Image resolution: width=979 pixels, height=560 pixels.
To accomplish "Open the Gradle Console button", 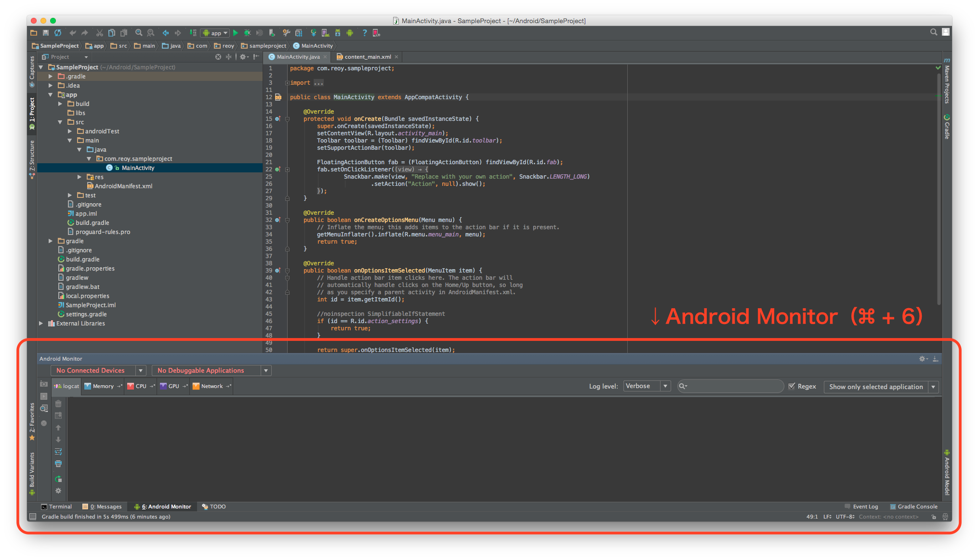I will click(913, 507).
